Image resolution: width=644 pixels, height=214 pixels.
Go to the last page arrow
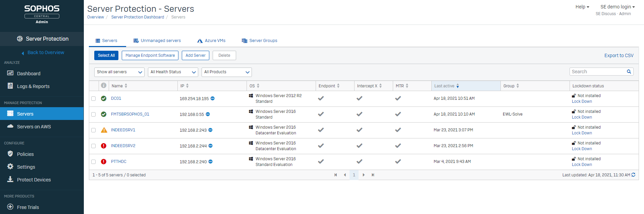[x=373, y=175]
